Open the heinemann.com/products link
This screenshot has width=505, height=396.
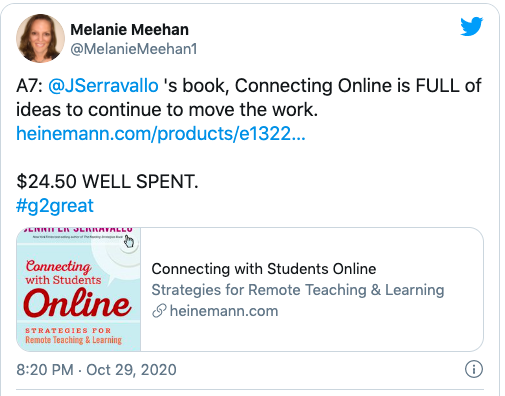tap(161, 134)
